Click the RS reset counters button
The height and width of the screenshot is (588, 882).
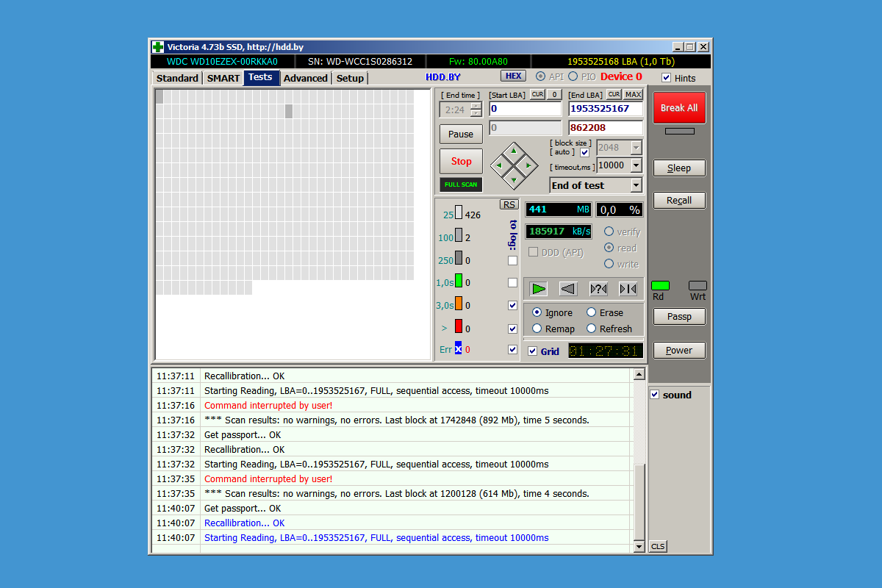(509, 204)
